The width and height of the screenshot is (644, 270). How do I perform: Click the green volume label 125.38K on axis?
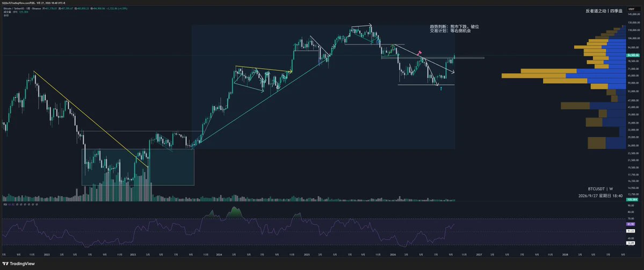[632, 200]
